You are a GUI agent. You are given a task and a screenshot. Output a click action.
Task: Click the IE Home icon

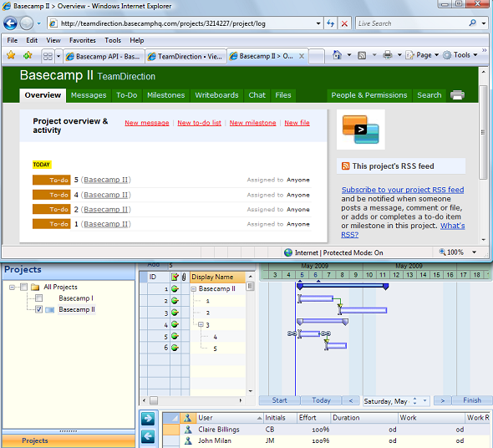pyautogui.click(x=337, y=55)
